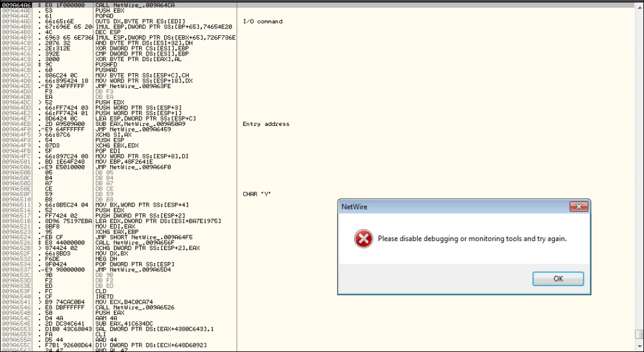Select the 'JMP NetWire_.009A63FE' row

(x=133, y=86)
